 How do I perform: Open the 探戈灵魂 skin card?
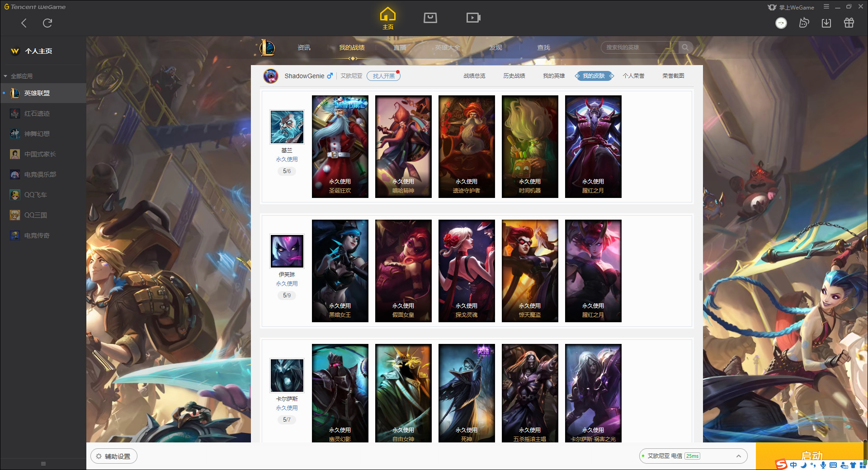pyautogui.click(x=467, y=271)
